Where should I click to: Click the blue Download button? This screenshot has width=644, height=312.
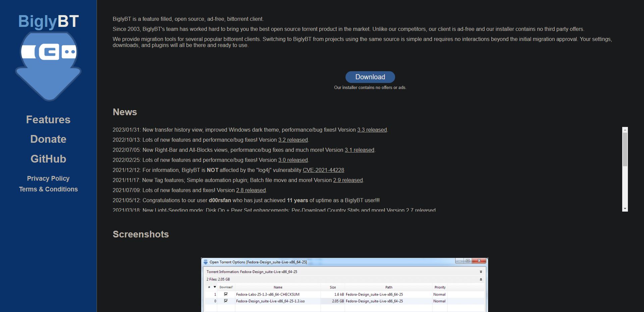pyautogui.click(x=370, y=77)
